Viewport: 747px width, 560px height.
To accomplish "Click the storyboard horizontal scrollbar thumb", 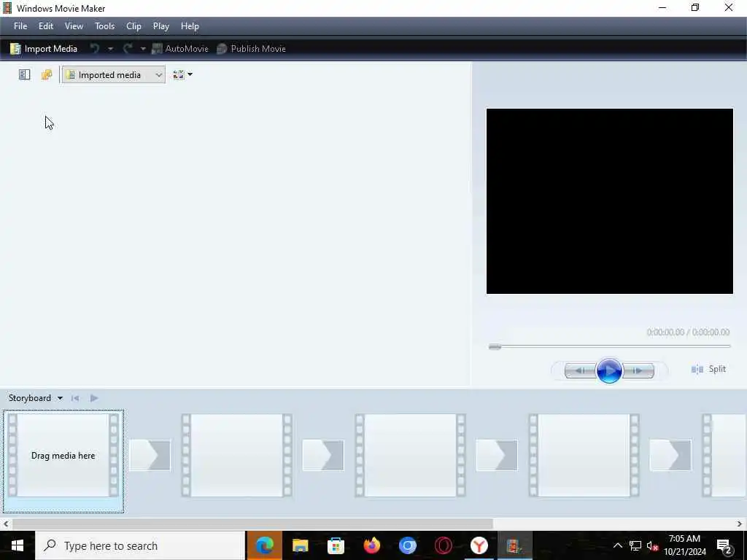I will pos(252,524).
